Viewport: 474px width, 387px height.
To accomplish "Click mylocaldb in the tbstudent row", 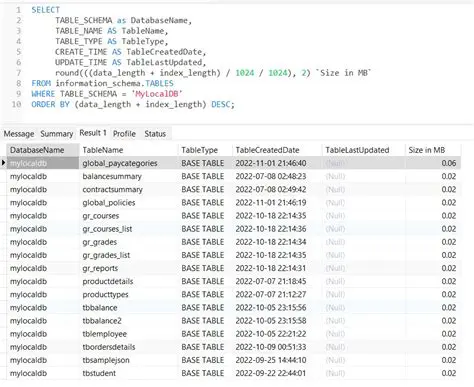I will click(28, 373).
